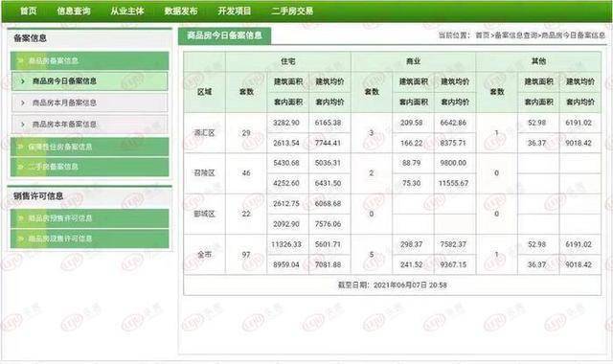Expand the 商品房预售许可信息 section

[x=89, y=218]
